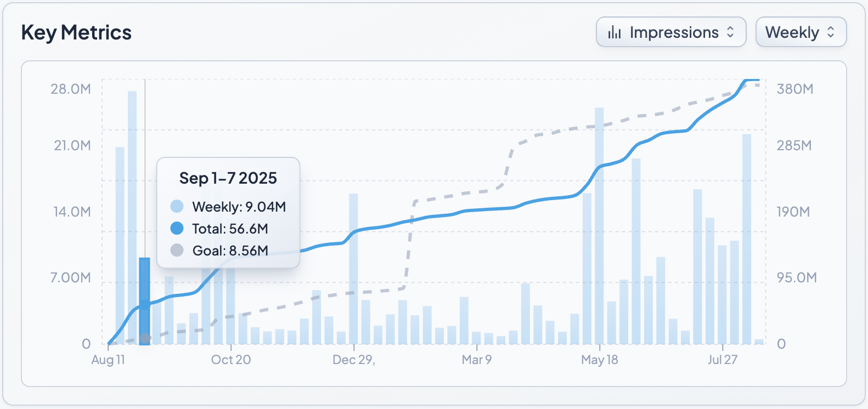Click the 28.0M left axis label

[x=71, y=89]
